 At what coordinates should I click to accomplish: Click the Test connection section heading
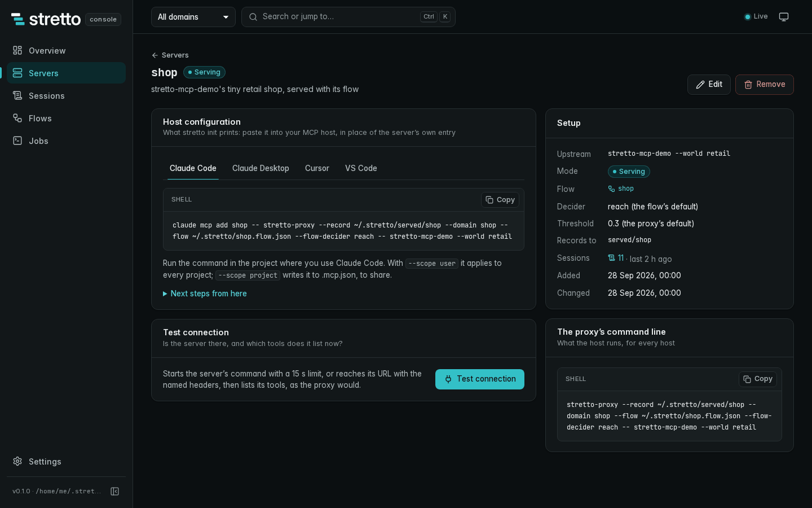[x=196, y=332]
